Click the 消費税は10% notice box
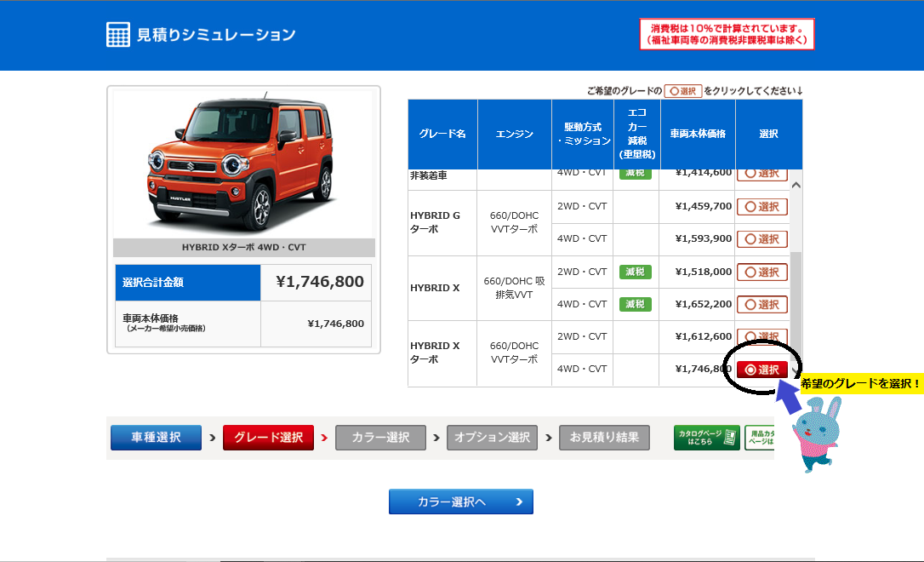This screenshot has height=562, width=924. [x=727, y=34]
